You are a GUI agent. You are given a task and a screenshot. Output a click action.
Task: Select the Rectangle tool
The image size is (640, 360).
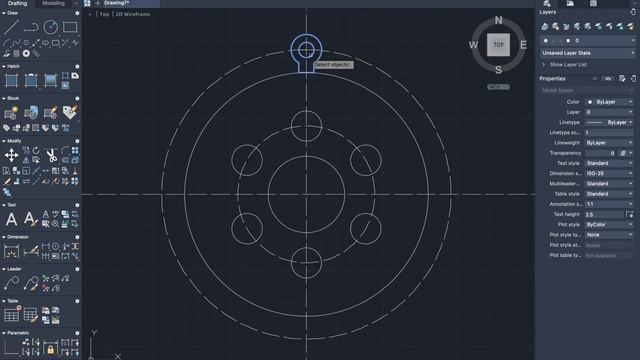tap(70, 27)
